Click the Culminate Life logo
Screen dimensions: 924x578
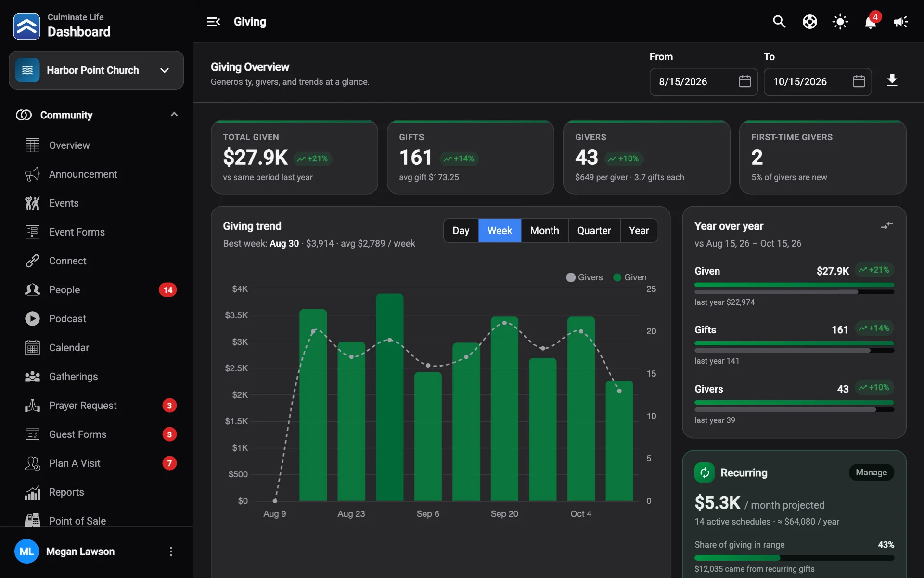[26, 26]
